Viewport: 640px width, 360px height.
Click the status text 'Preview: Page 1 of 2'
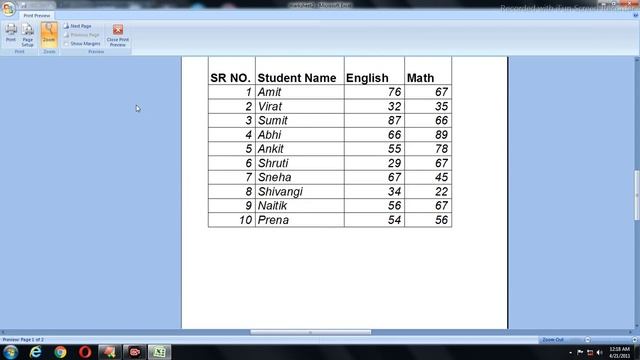(23, 340)
